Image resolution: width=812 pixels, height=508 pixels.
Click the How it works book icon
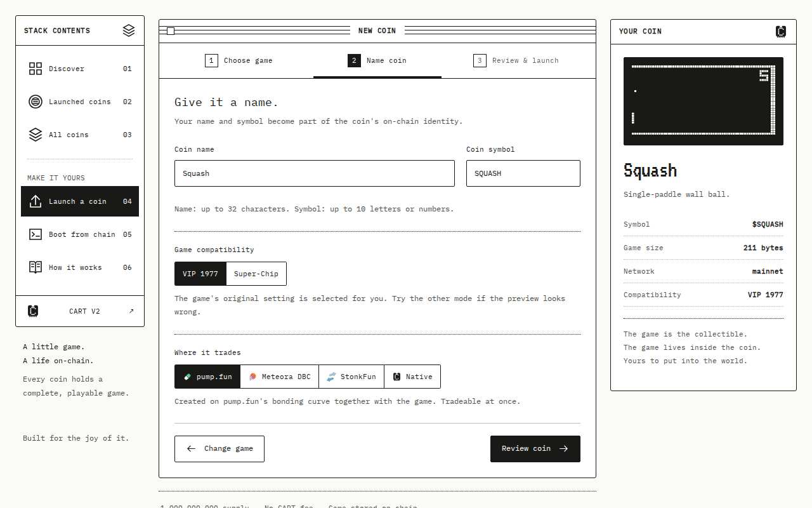36,267
